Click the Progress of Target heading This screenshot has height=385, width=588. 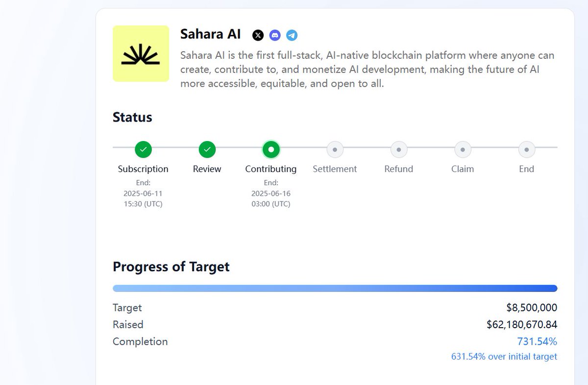coord(171,267)
